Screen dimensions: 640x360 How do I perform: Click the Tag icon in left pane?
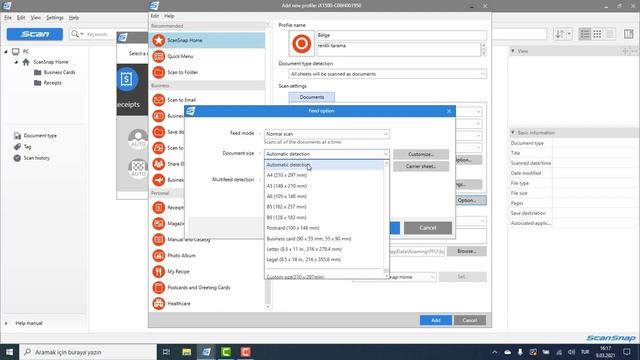pyautogui.click(x=17, y=147)
